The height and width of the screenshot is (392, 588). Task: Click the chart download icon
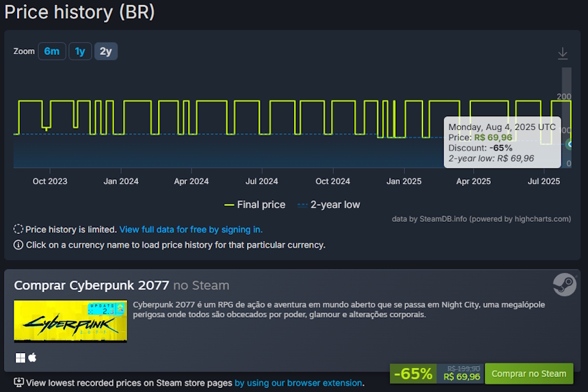pyautogui.click(x=562, y=53)
